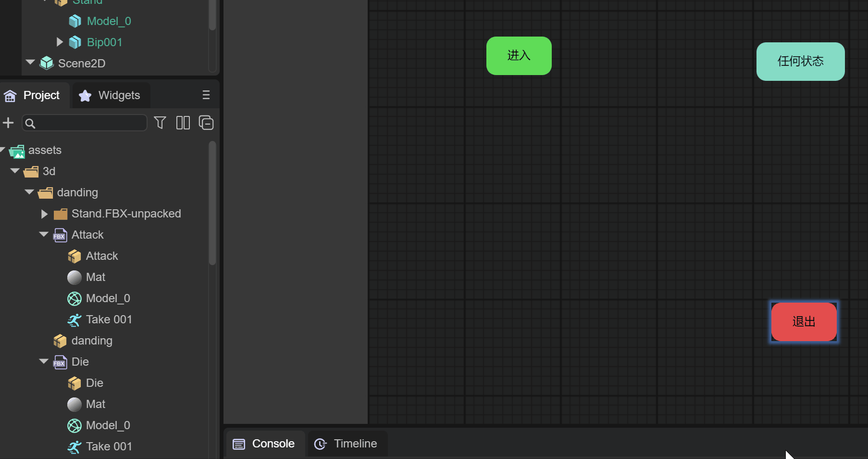Image resolution: width=868 pixels, height=459 pixels.
Task: Open the asset filter funnel icon
Action: click(160, 123)
